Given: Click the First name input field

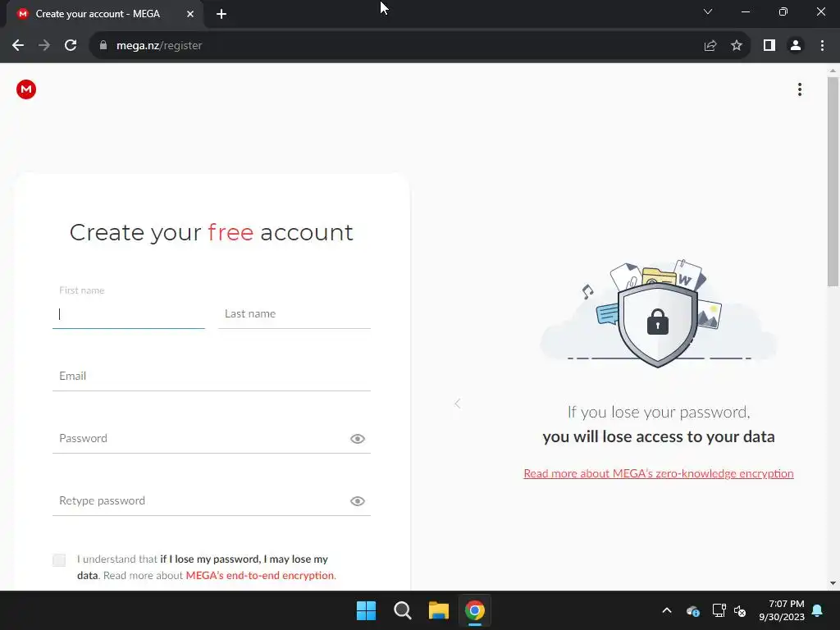Looking at the screenshot, I should [129, 314].
